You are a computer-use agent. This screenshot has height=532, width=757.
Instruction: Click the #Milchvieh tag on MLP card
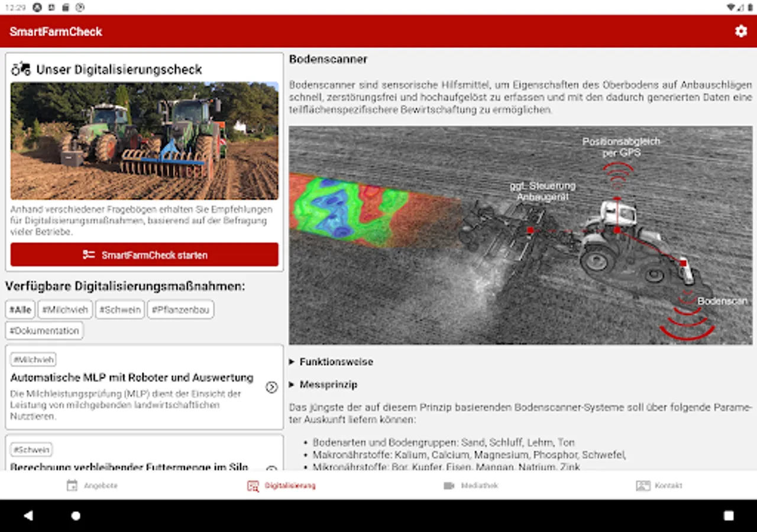(x=34, y=359)
